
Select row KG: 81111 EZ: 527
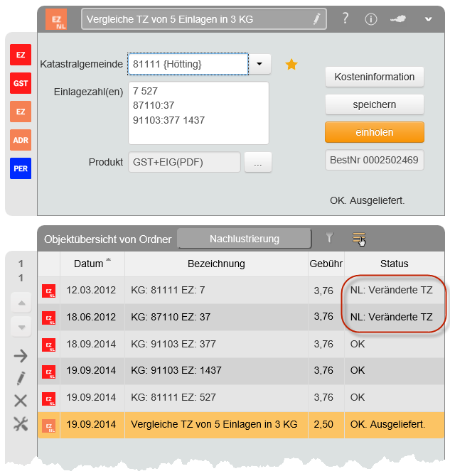pos(241,398)
